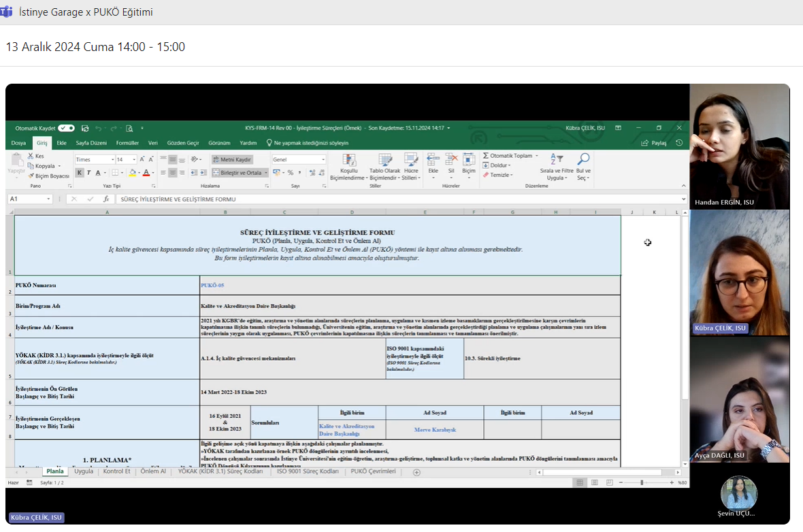The height and width of the screenshot is (532, 803).
Task: Toggle bold formatting (K) button
Action: [x=80, y=173]
